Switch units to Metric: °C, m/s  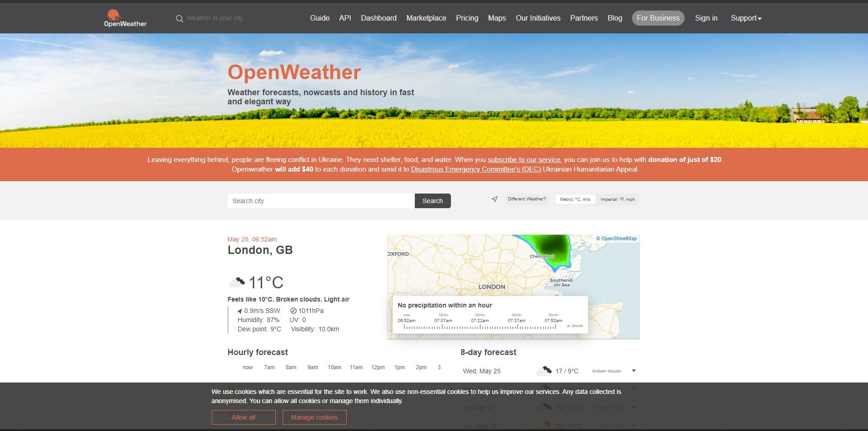click(x=575, y=199)
